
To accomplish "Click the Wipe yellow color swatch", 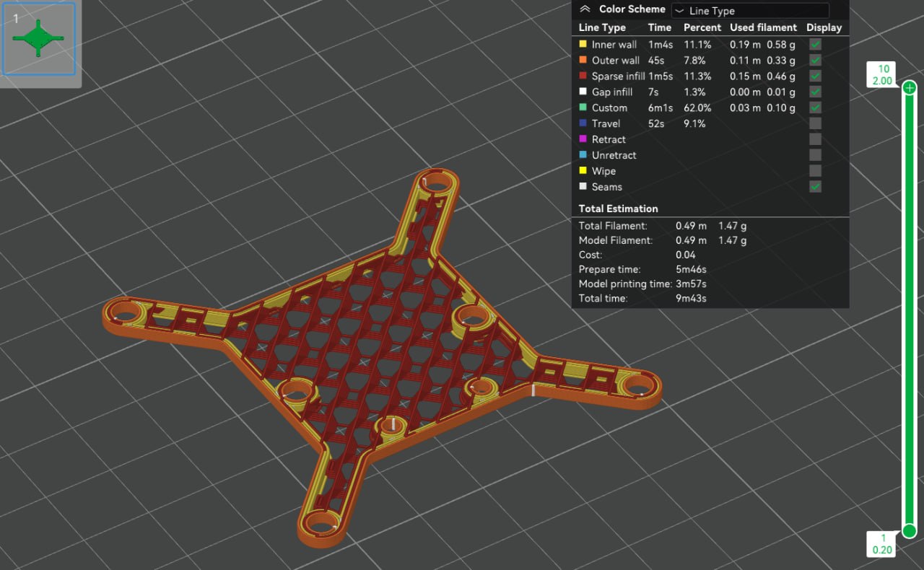I will (x=583, y=171).
